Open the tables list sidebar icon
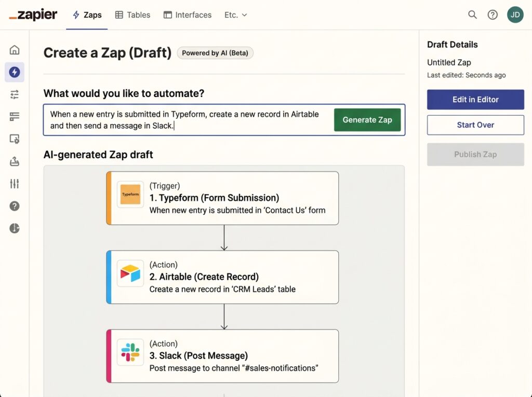The width and height of the screenshot is (532, 397). (x=14, y=117)
